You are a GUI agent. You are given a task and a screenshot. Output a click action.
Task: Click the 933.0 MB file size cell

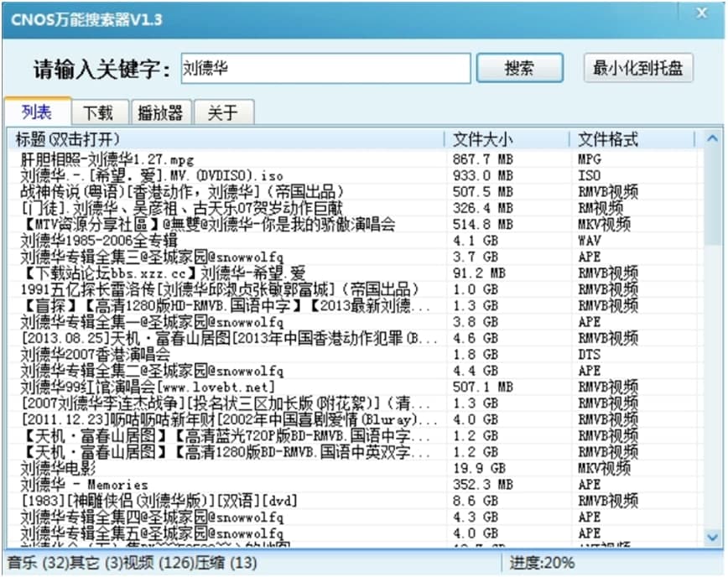click(x=483, y=175)
